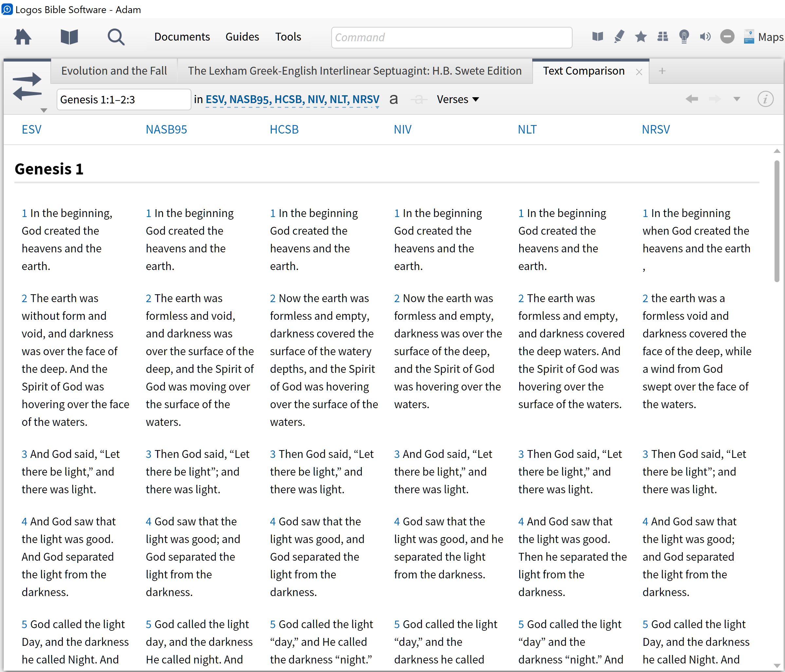The image size is (785, 672).
Task: Open the Tools menu
Action: (x=288, y=37)
